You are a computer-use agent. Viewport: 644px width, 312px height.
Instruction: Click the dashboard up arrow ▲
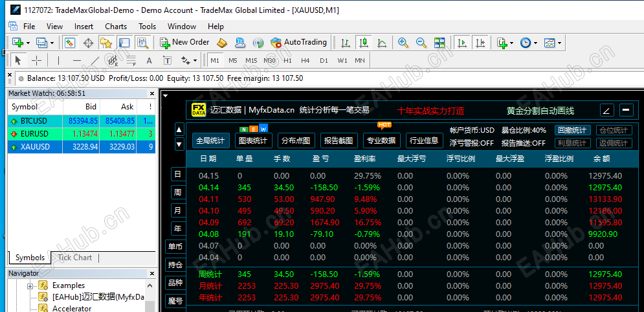(179, 130)
